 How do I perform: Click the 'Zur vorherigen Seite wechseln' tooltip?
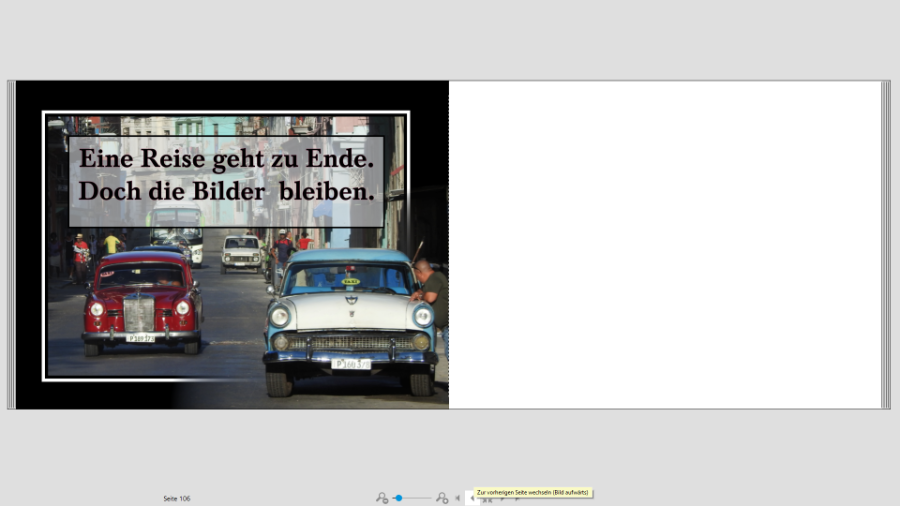tap(532, 492)
